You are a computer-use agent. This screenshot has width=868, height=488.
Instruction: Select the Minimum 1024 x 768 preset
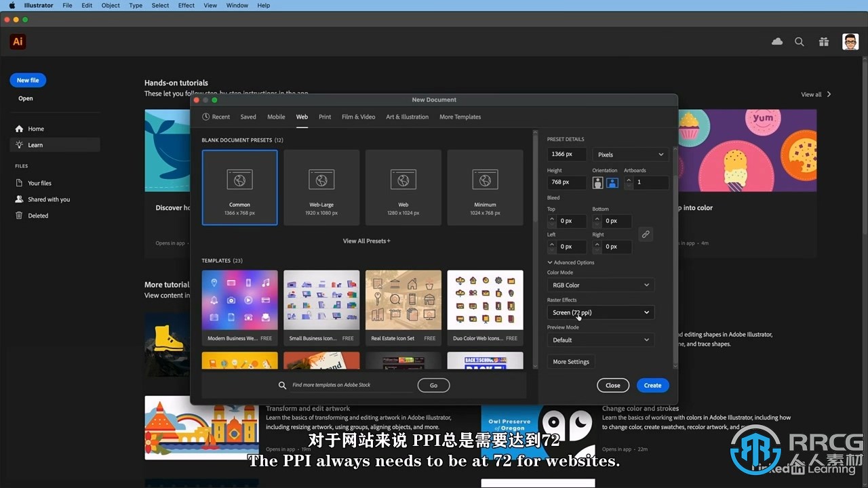coord(485,188)
